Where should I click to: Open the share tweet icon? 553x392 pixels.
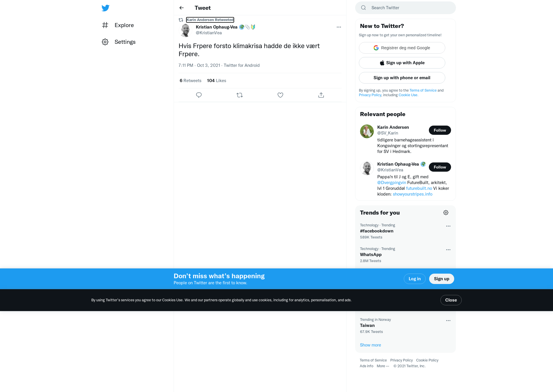pyautogui.click(x=321, y=95)
